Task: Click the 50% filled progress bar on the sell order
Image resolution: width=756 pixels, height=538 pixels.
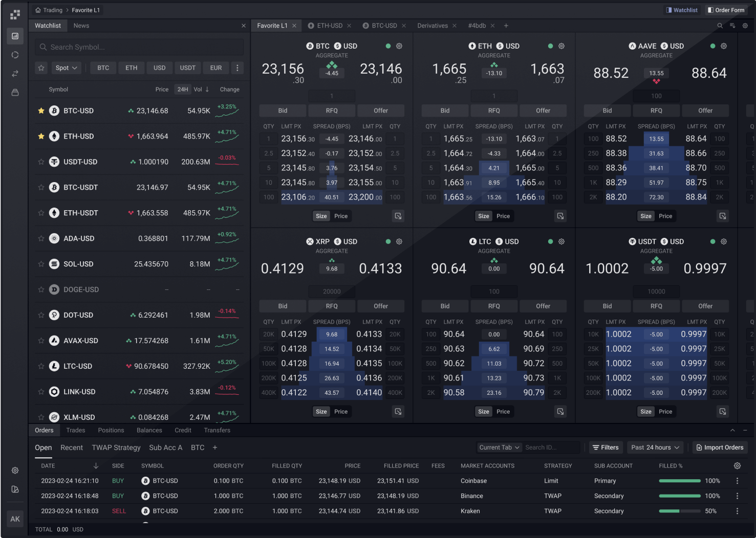Action: click(679, 510)
